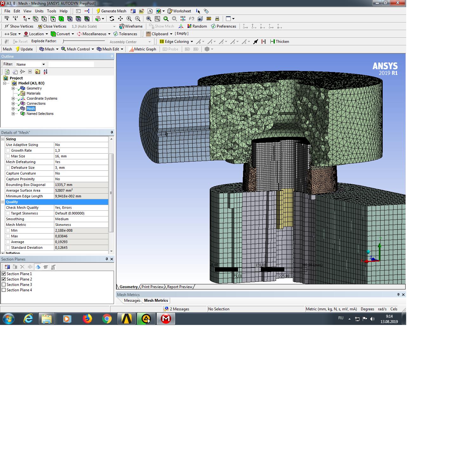
Task: Expand the Geometry tree node
Action: pos(13,89)
